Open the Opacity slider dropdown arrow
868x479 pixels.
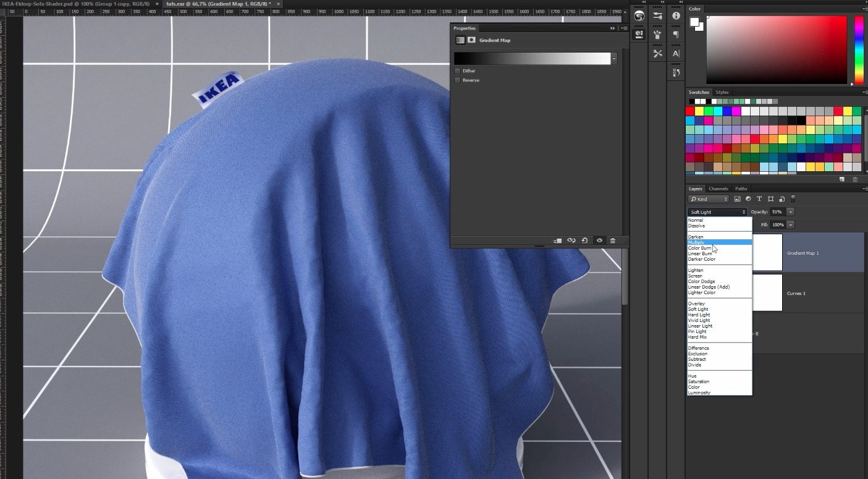[x=791, y=212]
